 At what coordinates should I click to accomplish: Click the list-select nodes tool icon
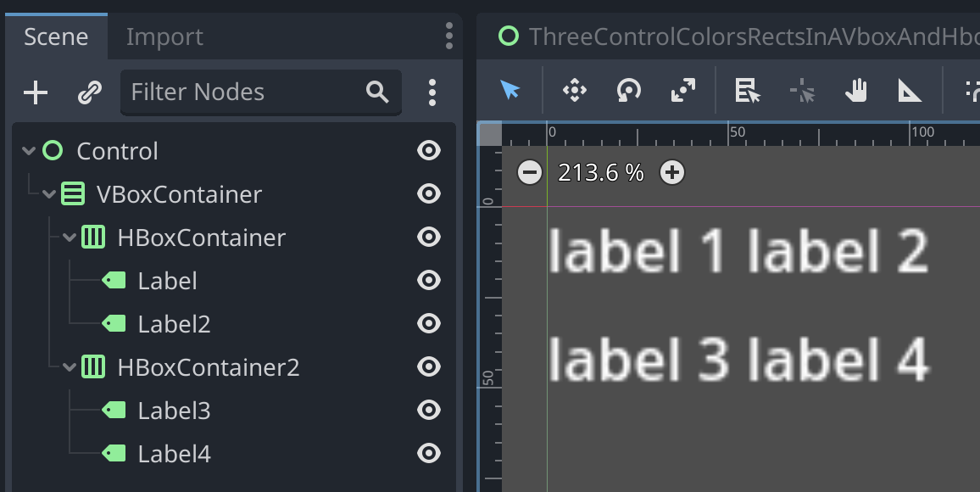pyautogui.click(x=748, y=90)
